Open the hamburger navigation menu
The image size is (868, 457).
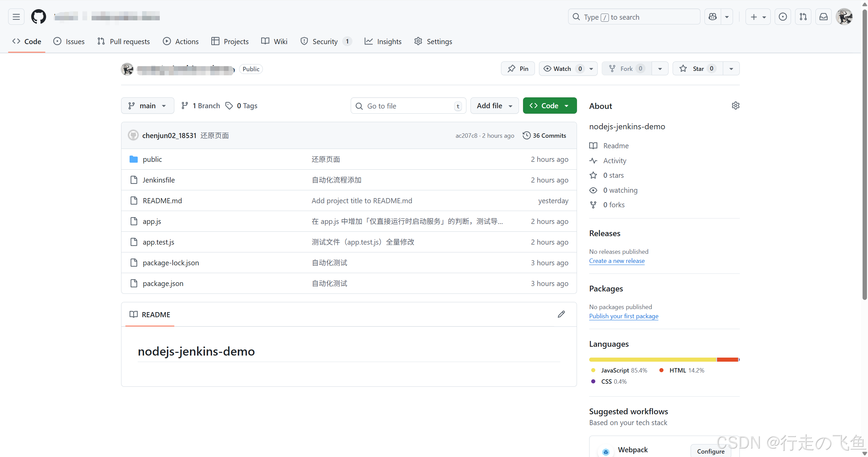click(16, 17)
